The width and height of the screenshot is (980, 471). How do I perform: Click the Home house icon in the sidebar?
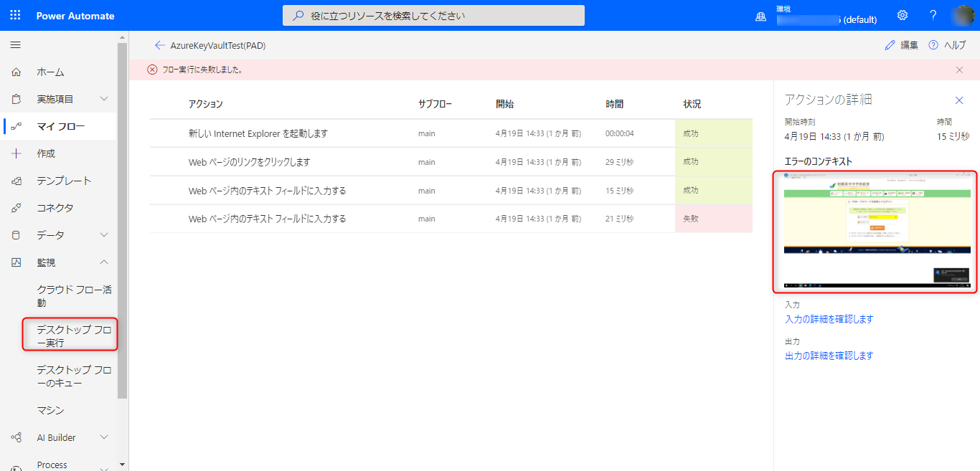pyautogui.click(x=16, y=72)
